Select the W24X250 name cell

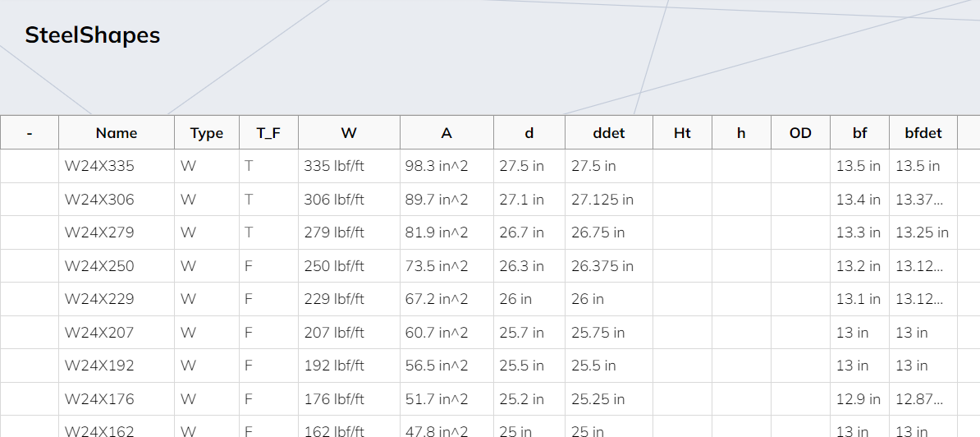pyautogui.click(x=117, y=265)
